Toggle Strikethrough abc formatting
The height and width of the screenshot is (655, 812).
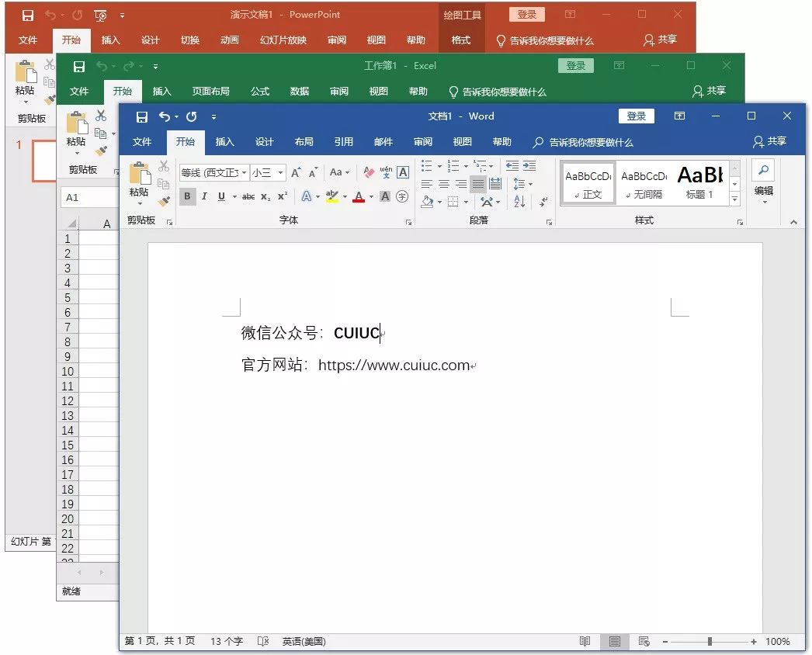[248, 196]
